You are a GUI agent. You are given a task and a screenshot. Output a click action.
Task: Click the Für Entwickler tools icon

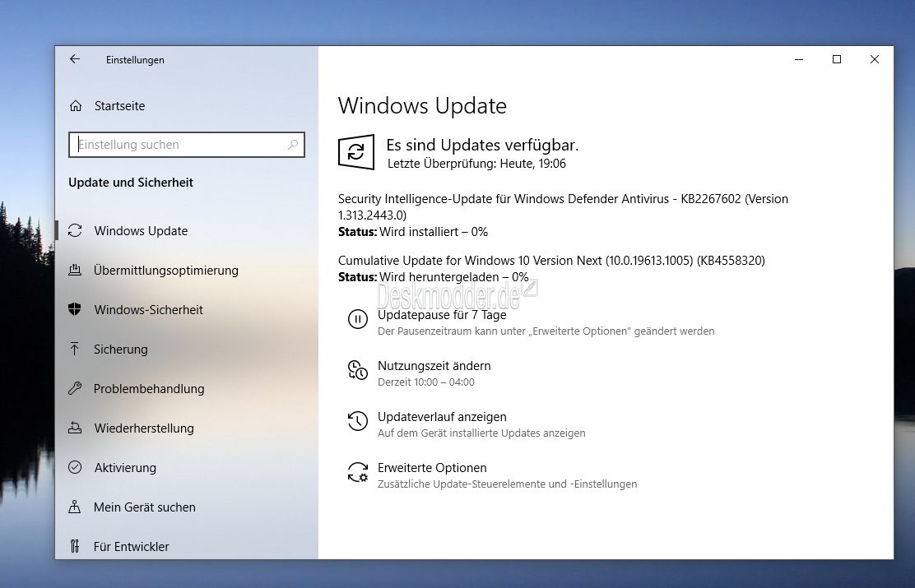75,546
